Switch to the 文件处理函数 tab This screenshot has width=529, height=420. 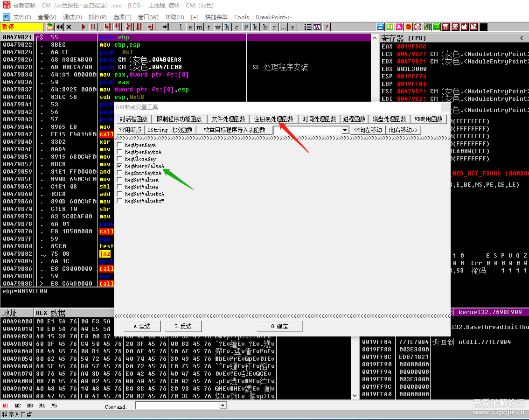(x=228, y=119)
